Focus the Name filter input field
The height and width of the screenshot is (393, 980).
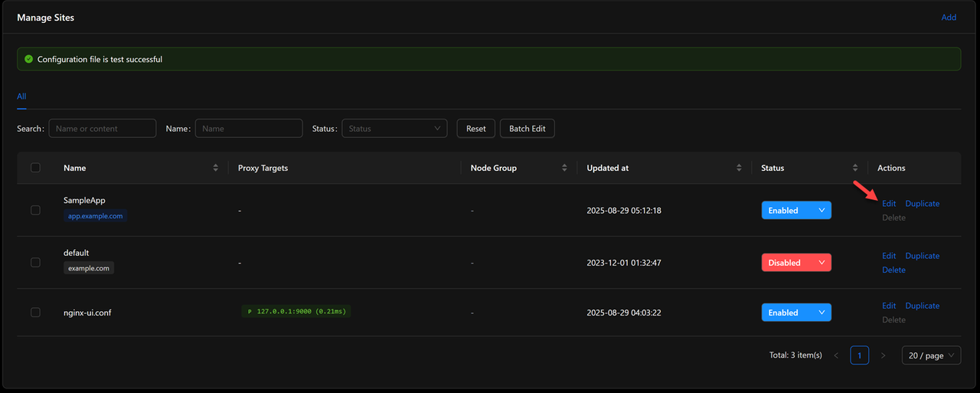tap(249, 129)
